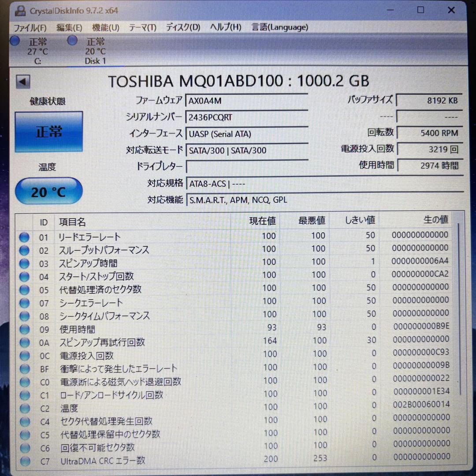The height and width of the screenshot is (476, 476).
Task: Click the 最悪値 column header
Action: pos(304,220)
